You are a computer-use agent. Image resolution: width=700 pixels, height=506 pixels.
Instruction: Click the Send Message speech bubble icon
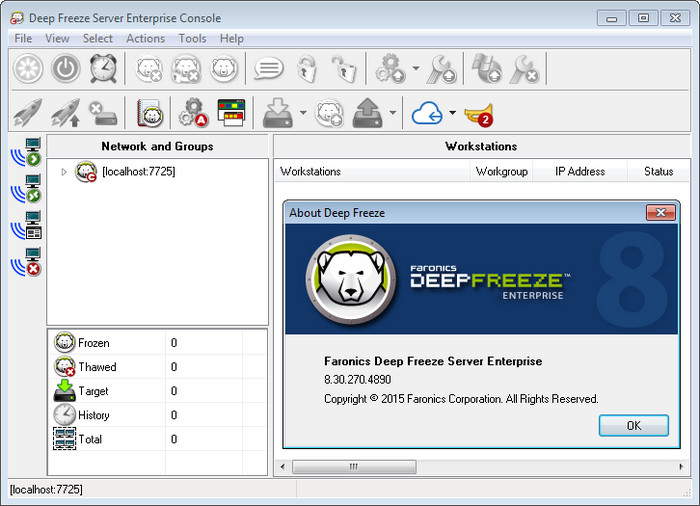pyautogui.click(x=269, y=69)
